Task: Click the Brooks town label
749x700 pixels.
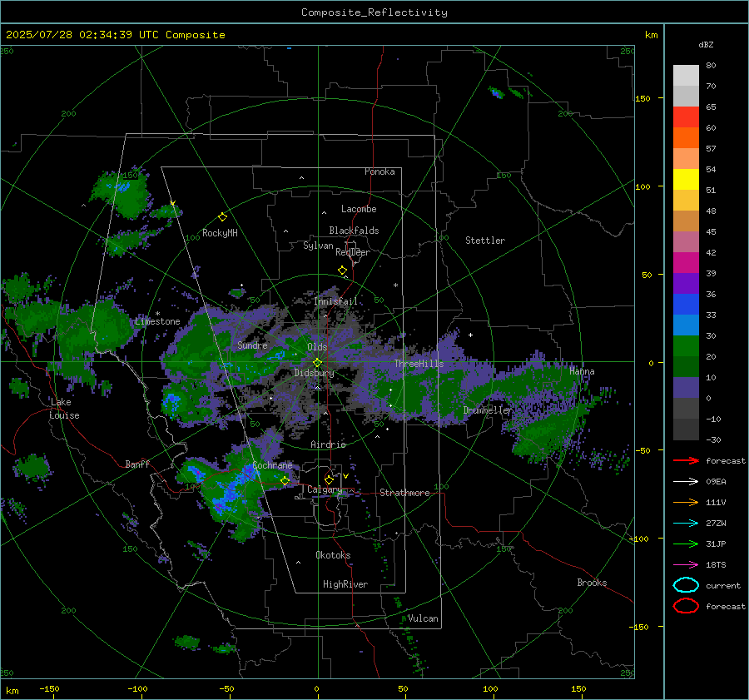Action: pyautogui.click(x=592, y=583)
